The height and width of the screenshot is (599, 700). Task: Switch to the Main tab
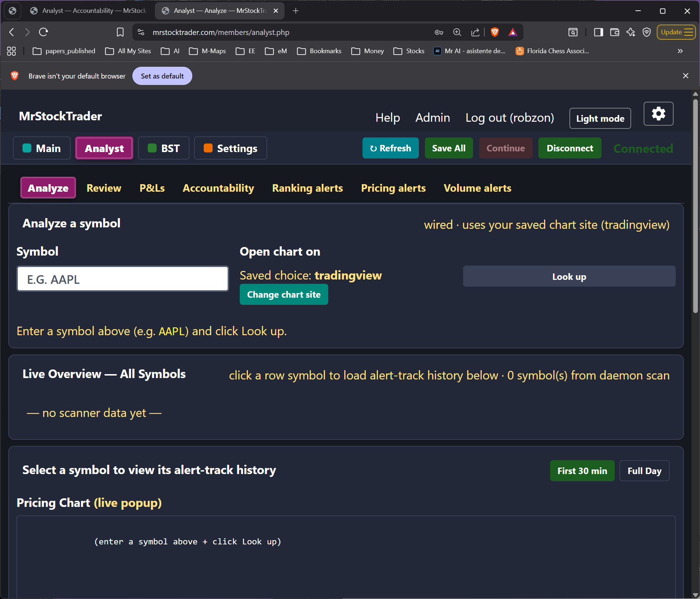(x=42, y=148)
